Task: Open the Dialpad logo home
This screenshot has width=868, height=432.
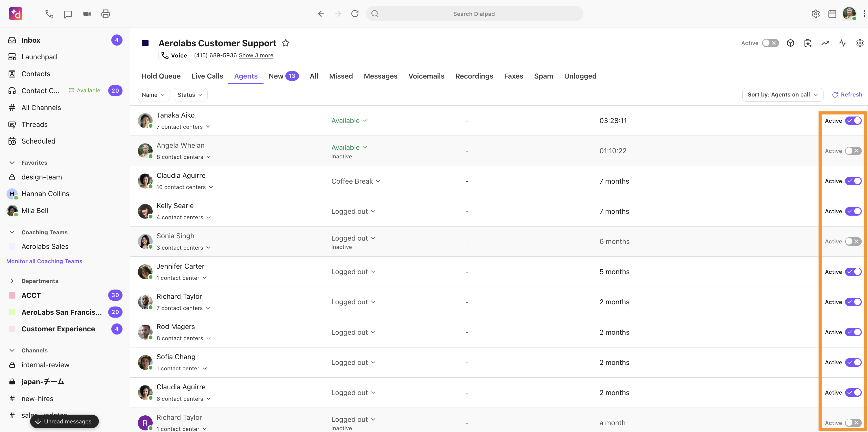Action: tap(16, 14)
